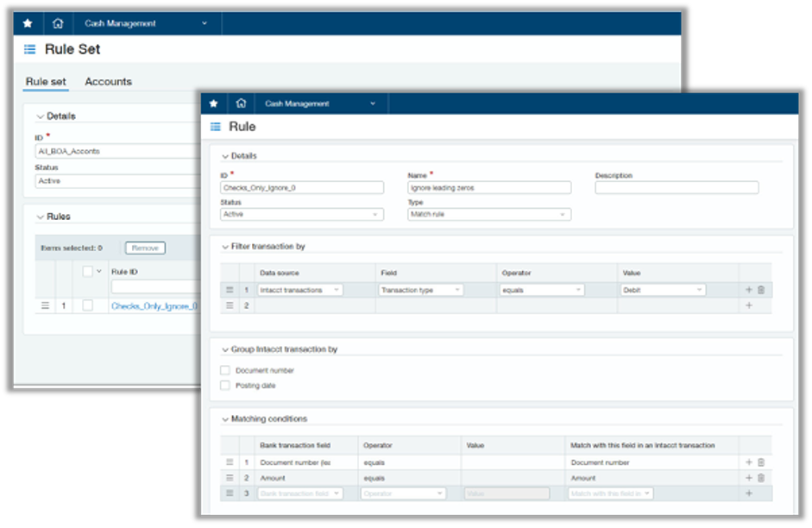Click the home icon in Rule window

point(240,104)
